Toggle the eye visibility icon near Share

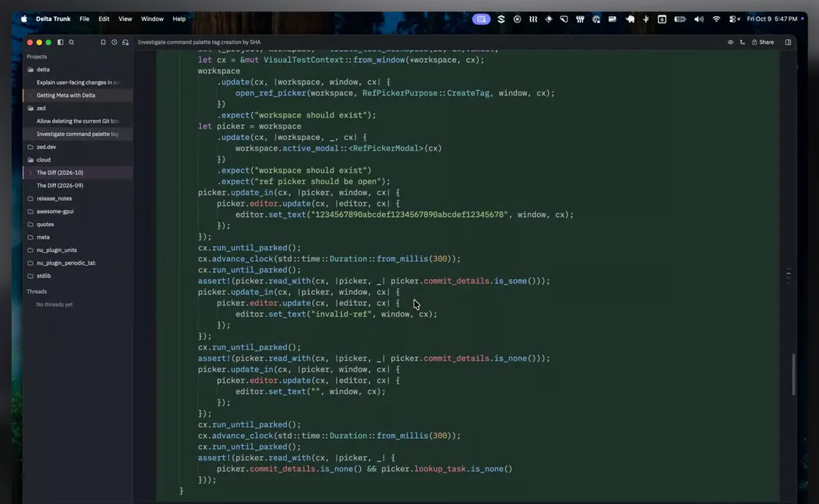click(730, 42)
